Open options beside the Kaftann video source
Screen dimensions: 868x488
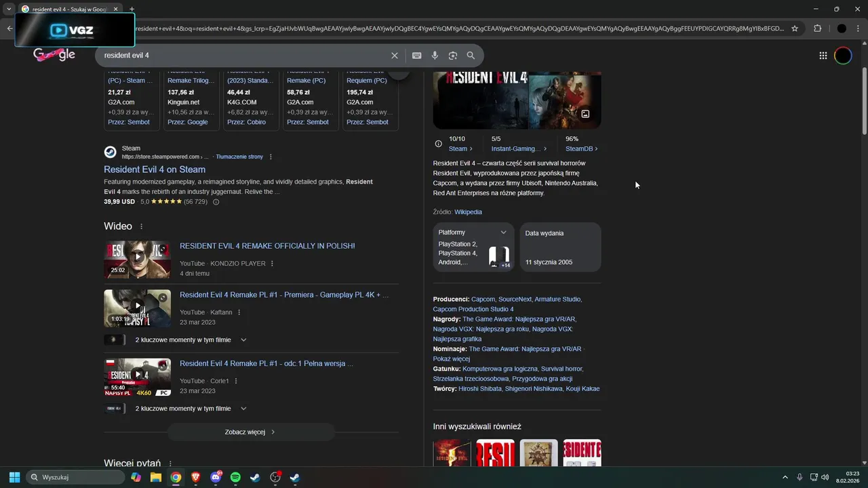click(x=239, y=312)
